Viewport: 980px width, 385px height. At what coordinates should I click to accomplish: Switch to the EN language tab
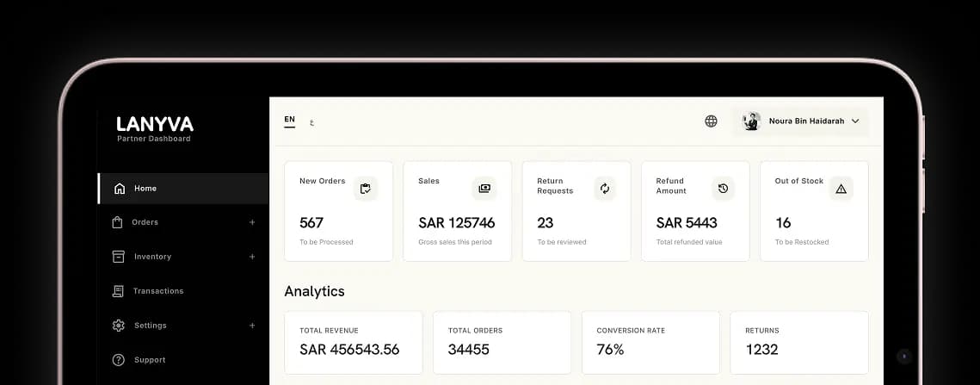[289, 120]
